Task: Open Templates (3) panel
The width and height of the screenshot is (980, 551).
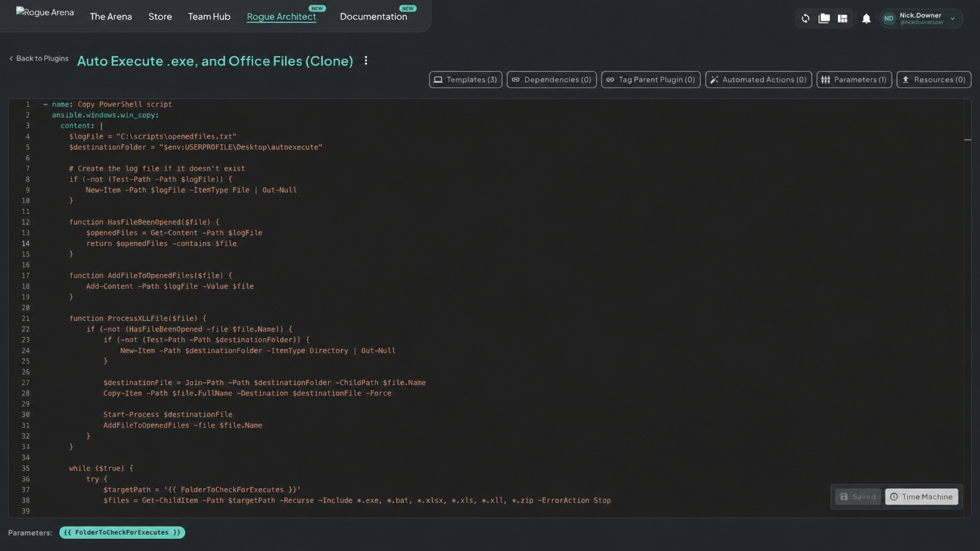Action: 465,80
